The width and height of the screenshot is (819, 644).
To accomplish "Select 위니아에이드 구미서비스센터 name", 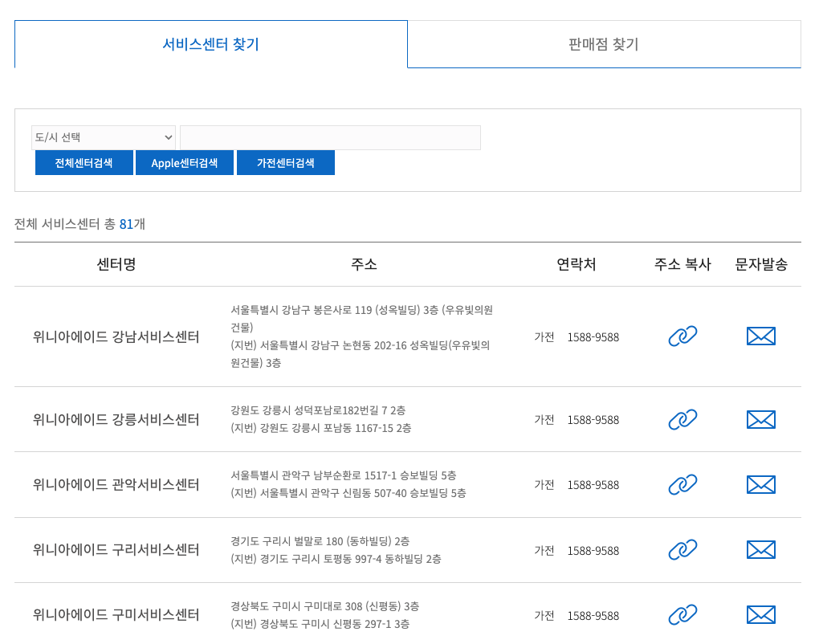I will (x=116, y=615).
